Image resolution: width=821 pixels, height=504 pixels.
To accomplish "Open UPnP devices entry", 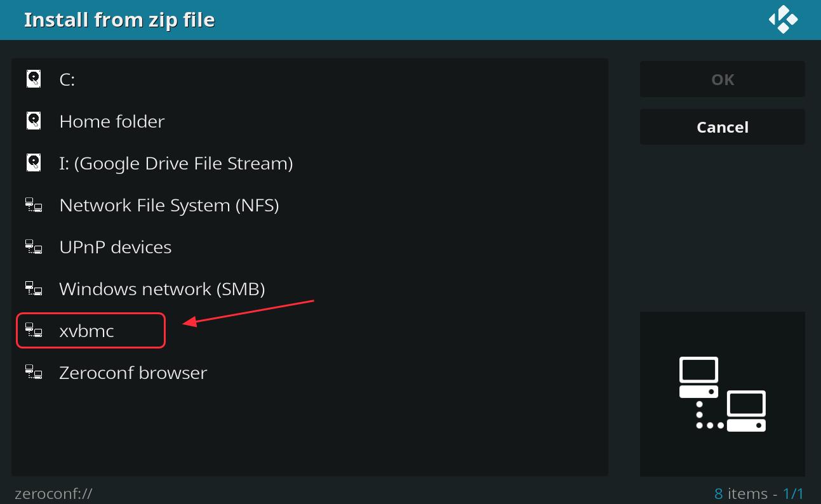I will coord(310,247).
